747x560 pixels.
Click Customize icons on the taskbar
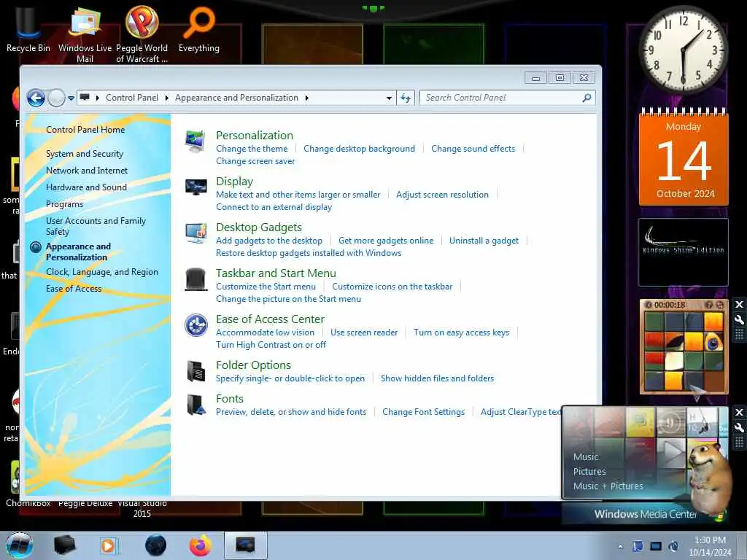[392, 286]
